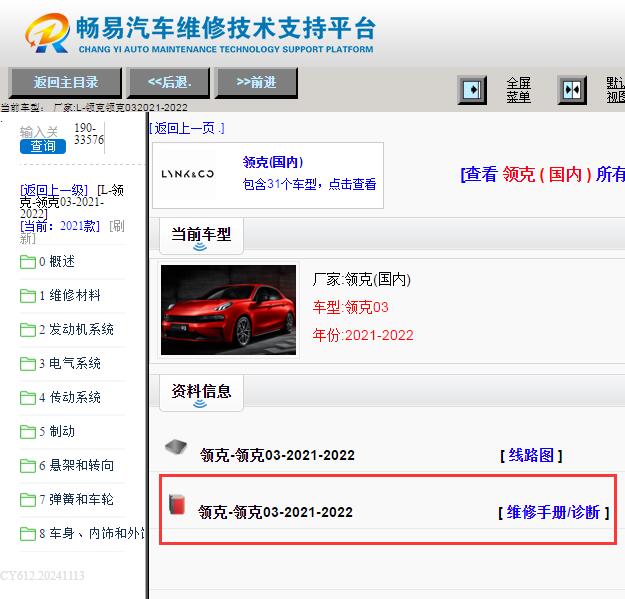
Task: Click the folder icon beside 悬架和转向
Action: pos(28,465)
